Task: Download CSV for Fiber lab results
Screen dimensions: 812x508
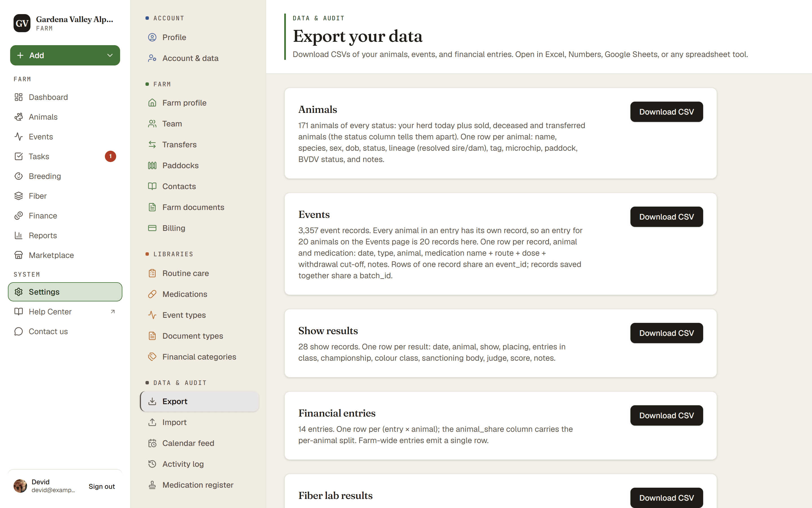Action: [667, 498]
